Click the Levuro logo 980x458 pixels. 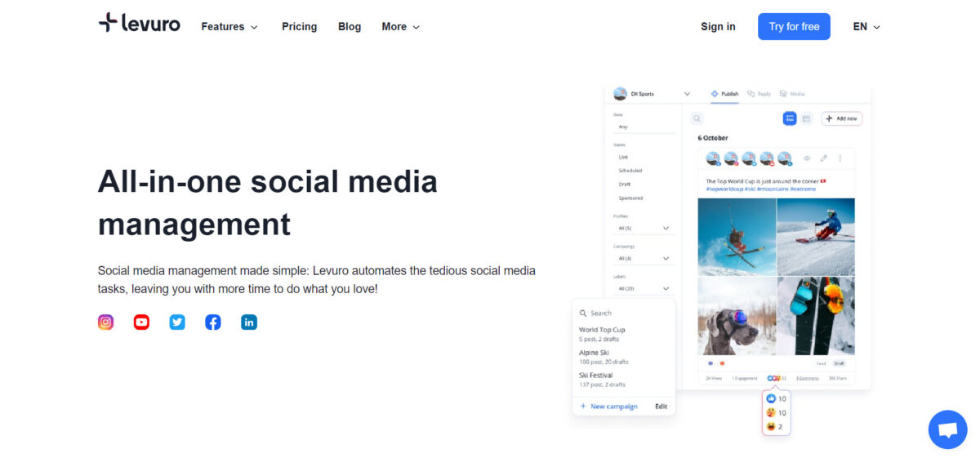click(x=139, y=24)
